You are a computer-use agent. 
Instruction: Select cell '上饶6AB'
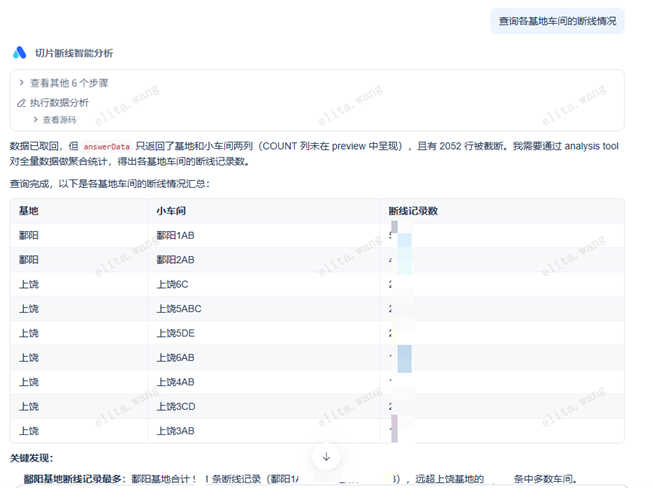175,357
